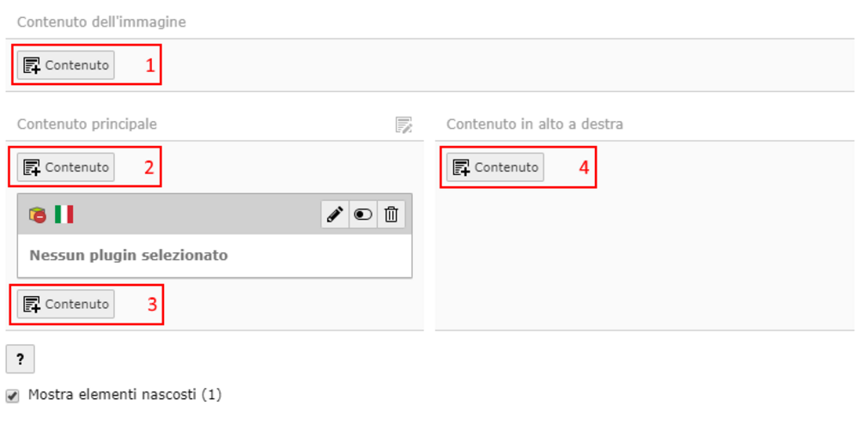
Task: Toggle visibility of the plugin content element
Action: [363, 214]
